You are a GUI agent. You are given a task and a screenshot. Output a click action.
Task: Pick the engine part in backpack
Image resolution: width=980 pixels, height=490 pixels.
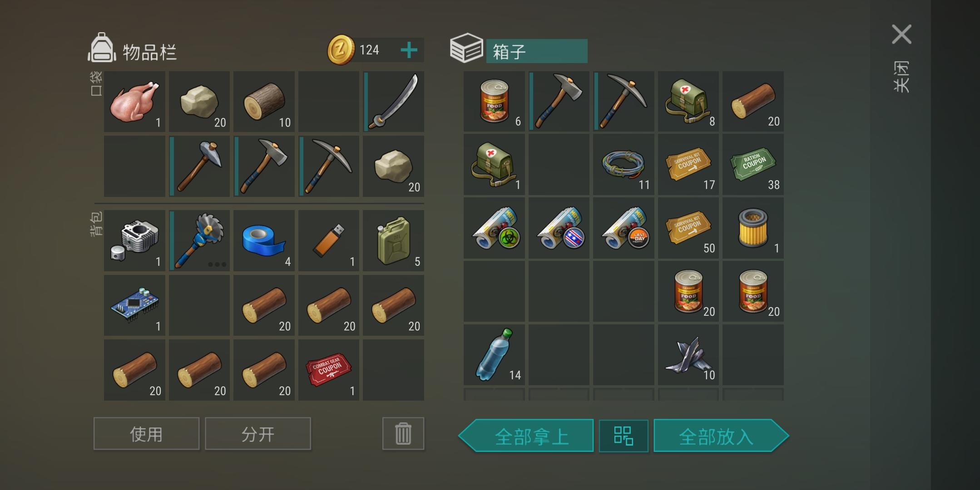pos(134,240)
